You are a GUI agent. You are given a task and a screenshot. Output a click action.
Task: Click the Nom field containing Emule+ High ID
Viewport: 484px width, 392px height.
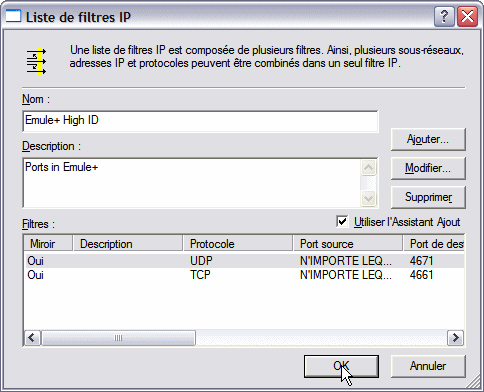click(200, 121)
